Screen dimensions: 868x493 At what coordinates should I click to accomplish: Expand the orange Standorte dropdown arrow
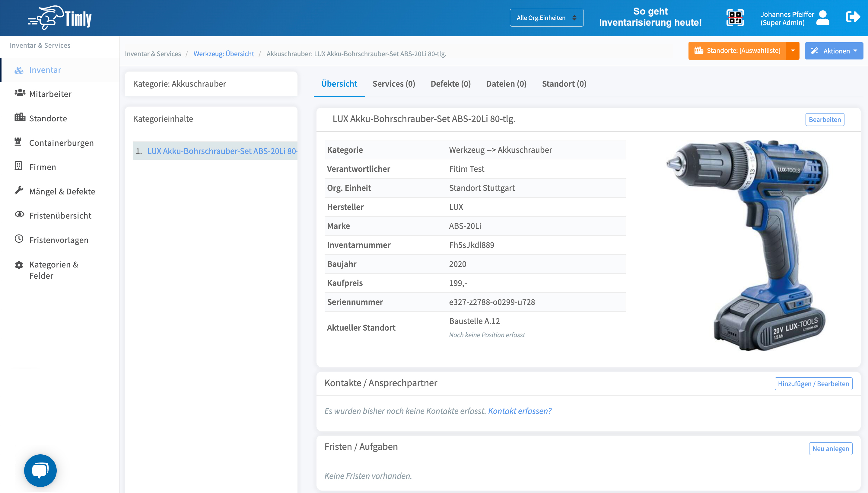point(793,51)
